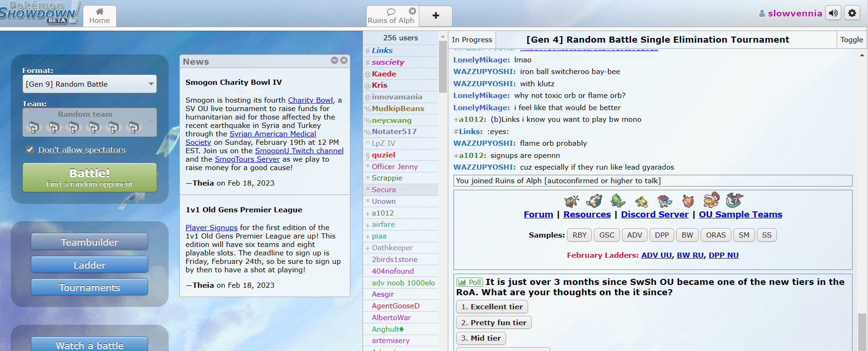Open the Ladder
Screen dimensions: 868x351
coord(89,265)
